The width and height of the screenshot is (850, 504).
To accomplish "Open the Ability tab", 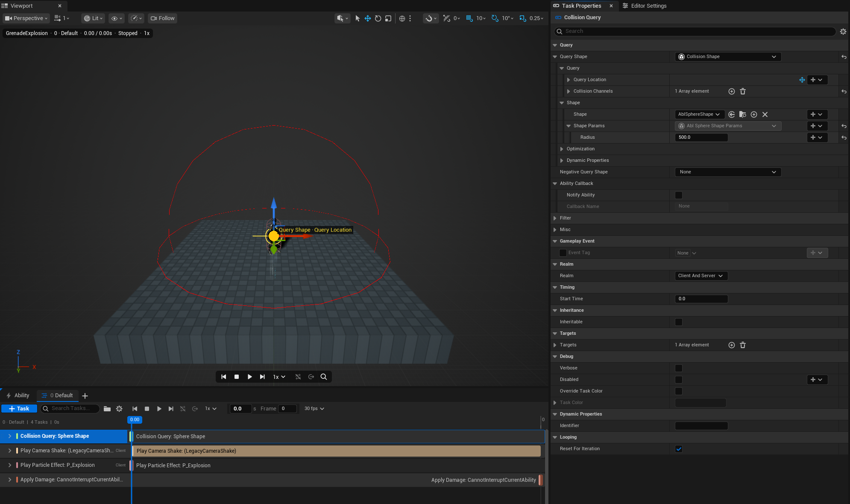I will click(18, 396).
